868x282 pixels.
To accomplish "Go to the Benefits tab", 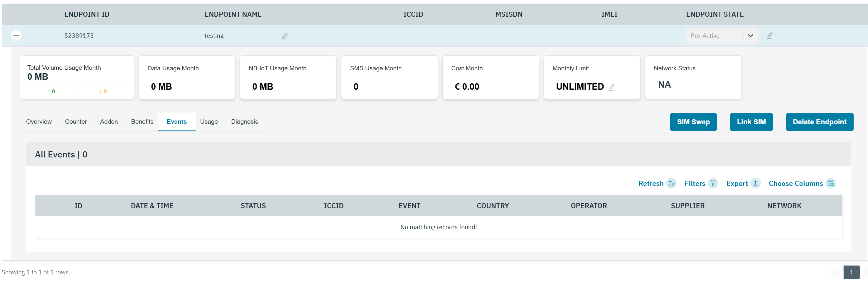I will pyautogui.click(x=142, y=122).
